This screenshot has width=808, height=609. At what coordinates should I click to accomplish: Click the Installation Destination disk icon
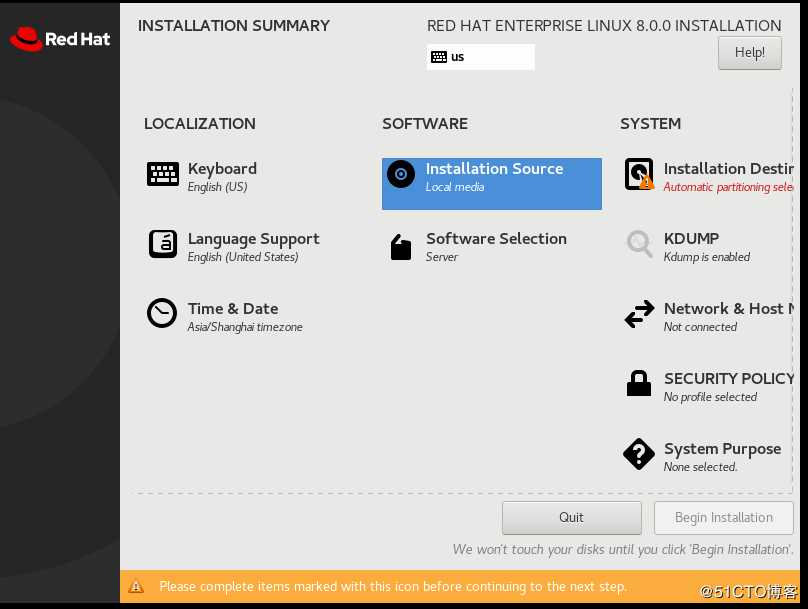tap(639, 174)
